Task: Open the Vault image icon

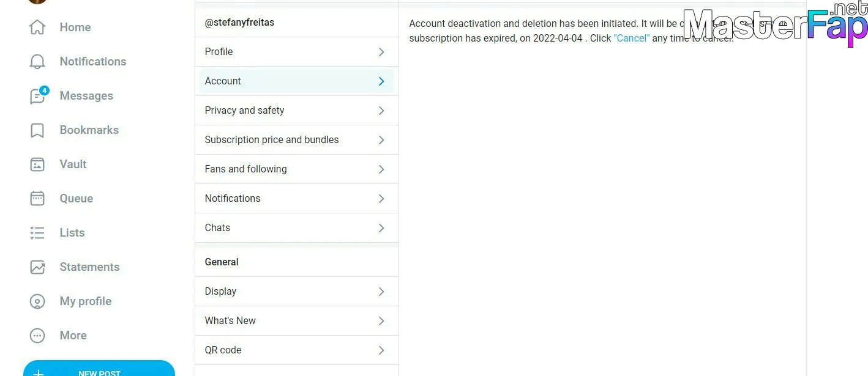Action: [37, 164]
